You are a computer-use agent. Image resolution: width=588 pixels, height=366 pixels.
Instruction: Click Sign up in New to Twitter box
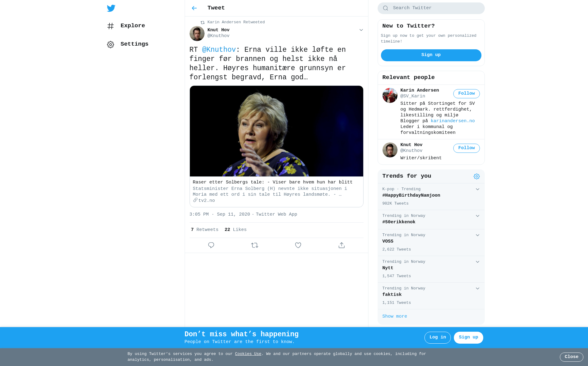(431, 55)
